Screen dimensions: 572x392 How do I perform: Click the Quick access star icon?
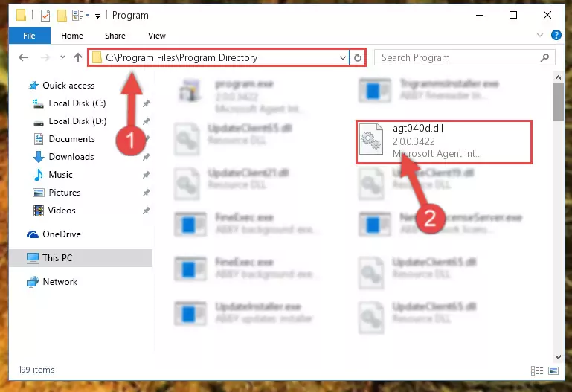pyautogui.click(x=33, y=86)
